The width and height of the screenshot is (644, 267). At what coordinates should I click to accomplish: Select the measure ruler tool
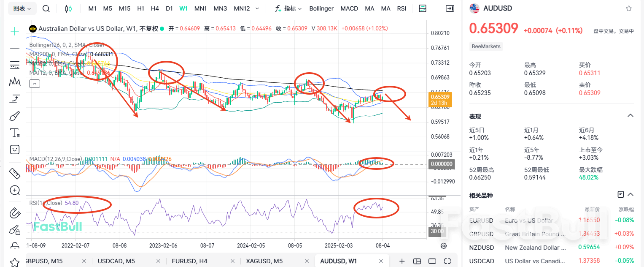point(14,173)
